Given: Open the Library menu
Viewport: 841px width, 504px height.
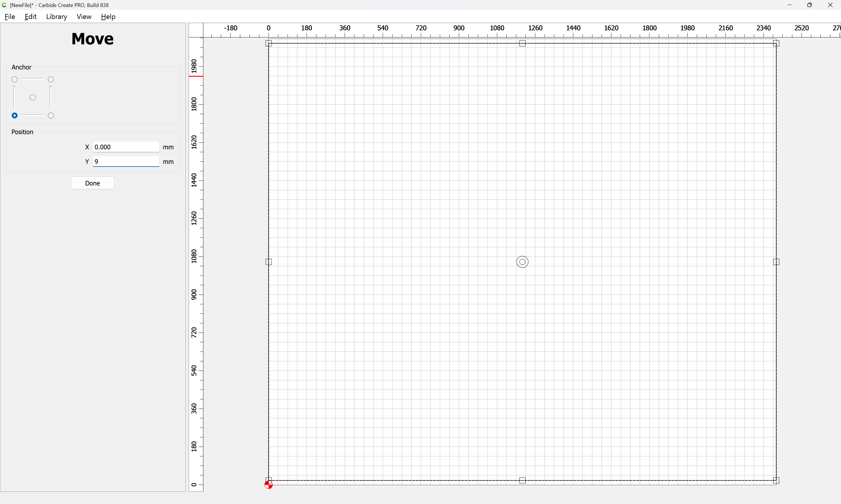Looking at the screenshot, I should [x=56, y=17].
